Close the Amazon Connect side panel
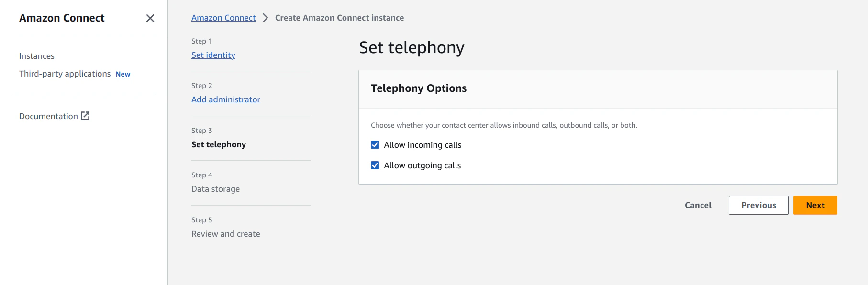Viewport: 868px width, 285px height. coord(150,18)
